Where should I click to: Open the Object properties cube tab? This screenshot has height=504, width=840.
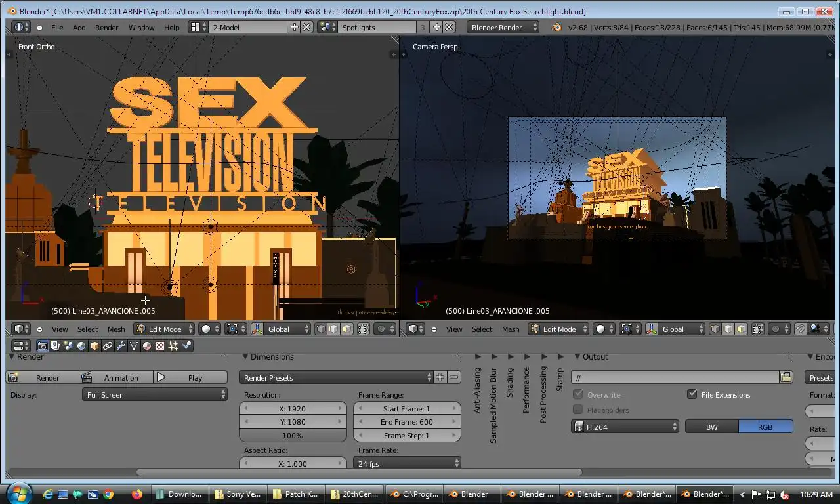[x=94, y=346]
